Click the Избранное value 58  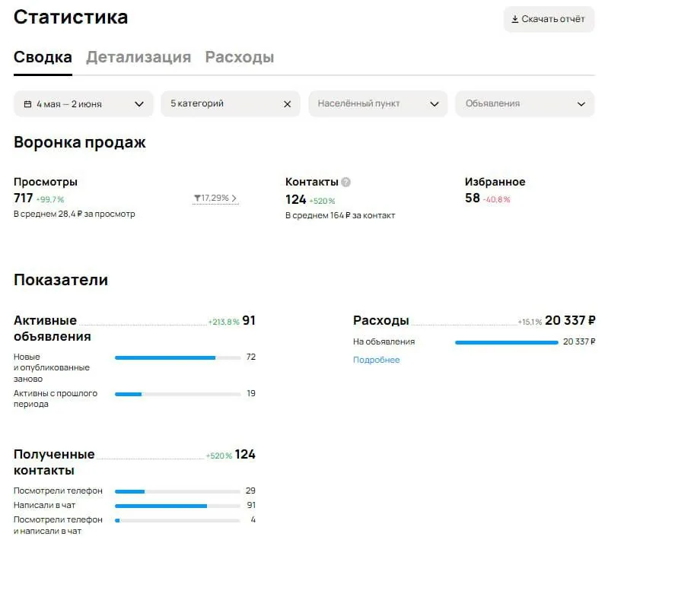[473, 198]
